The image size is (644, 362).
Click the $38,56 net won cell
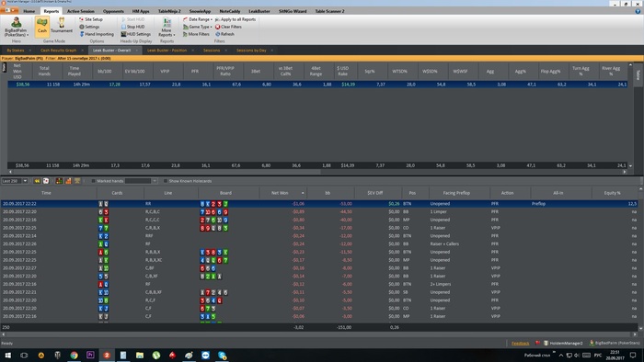[x=23, y=85]
